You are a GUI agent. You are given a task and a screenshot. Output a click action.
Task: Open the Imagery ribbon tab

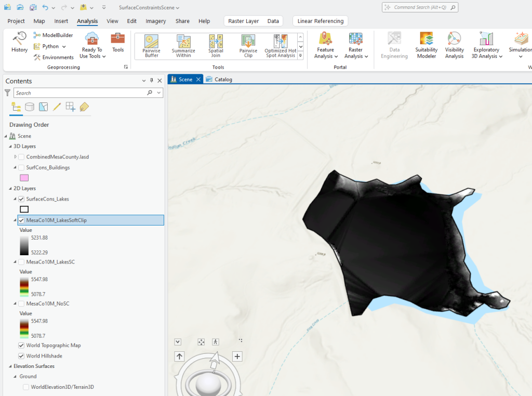(155, 21)
